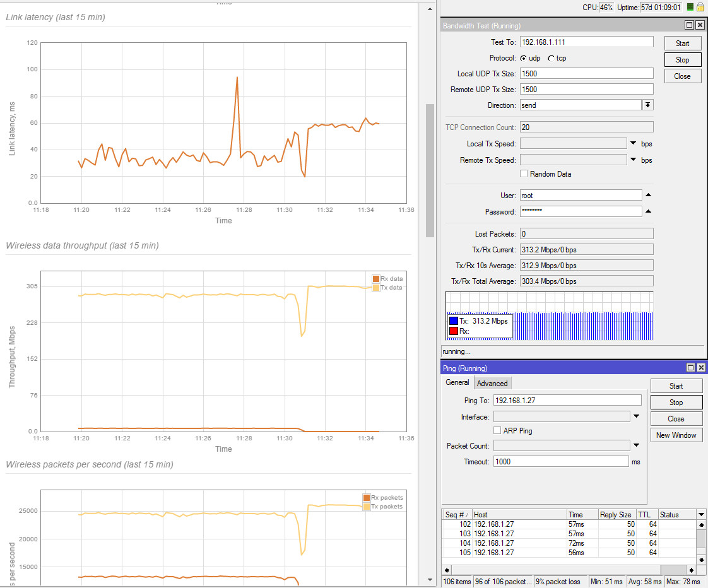Stop the running Bandwidth Test
708x588 pixels.
pos(683,59)
